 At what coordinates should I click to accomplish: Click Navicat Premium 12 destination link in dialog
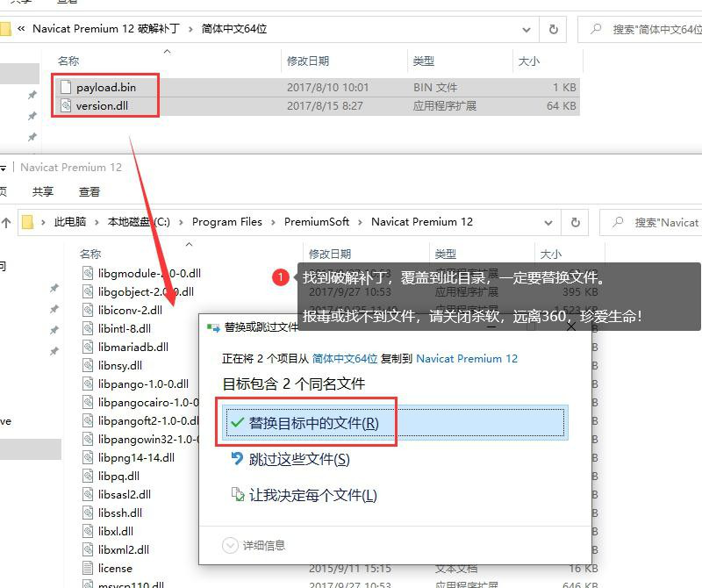[x=467, y=359]
